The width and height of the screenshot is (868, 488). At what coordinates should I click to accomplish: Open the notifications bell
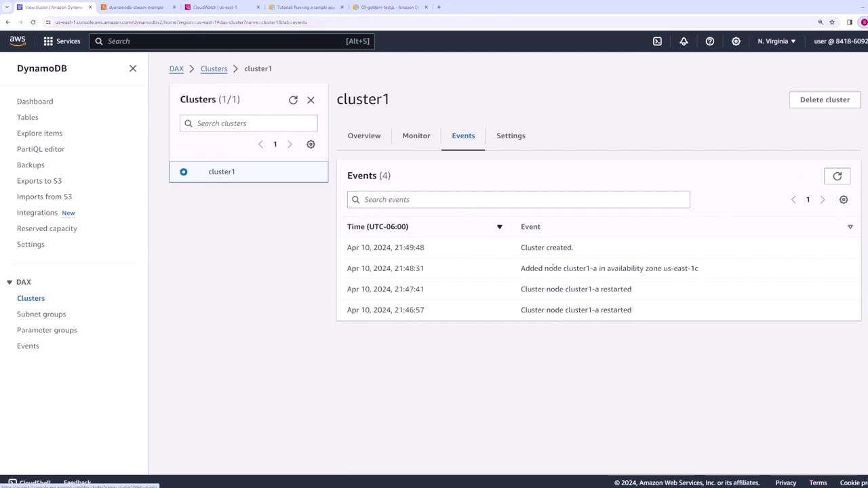(x=684, y=41)
